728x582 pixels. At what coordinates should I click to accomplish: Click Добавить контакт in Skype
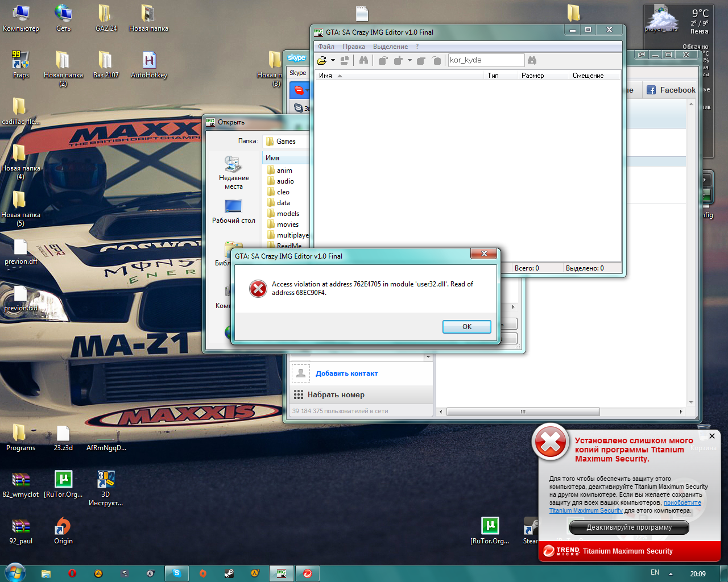pos(346,373)
